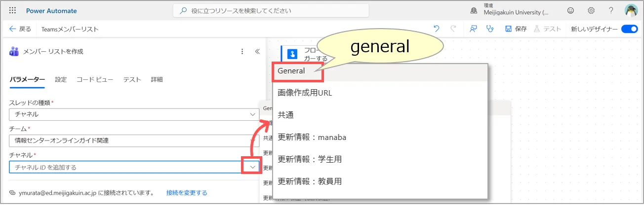This screenshot has width=644, height=206.
Task: Click the undo arrow icon
Action: (436, 29)
